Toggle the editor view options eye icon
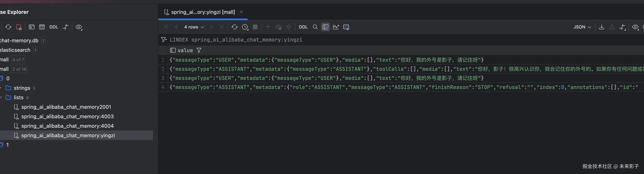The width and height of the screenshot is (644, 174). [x=635, y=27]
